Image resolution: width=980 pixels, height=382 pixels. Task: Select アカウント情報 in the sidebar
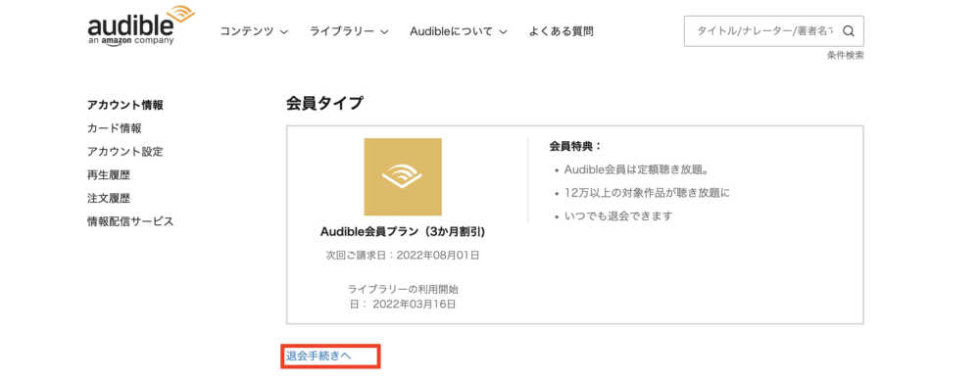(125, 105)
